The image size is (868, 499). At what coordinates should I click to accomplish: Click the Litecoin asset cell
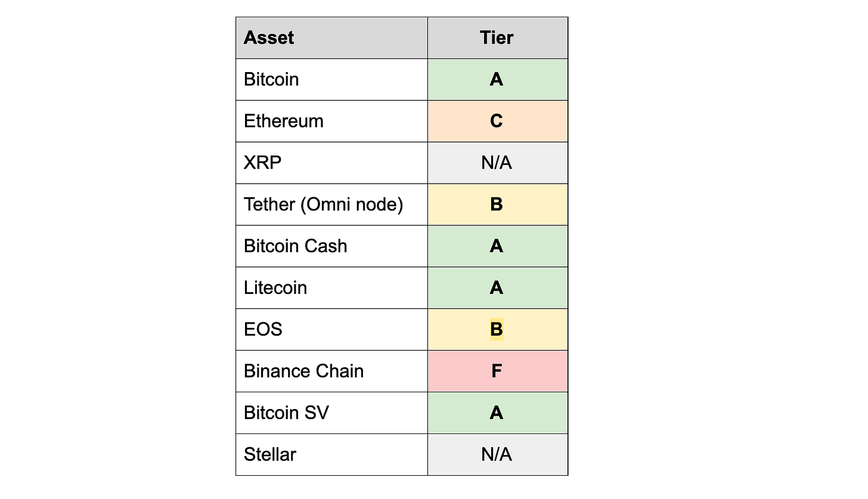(x=331, y=288)
